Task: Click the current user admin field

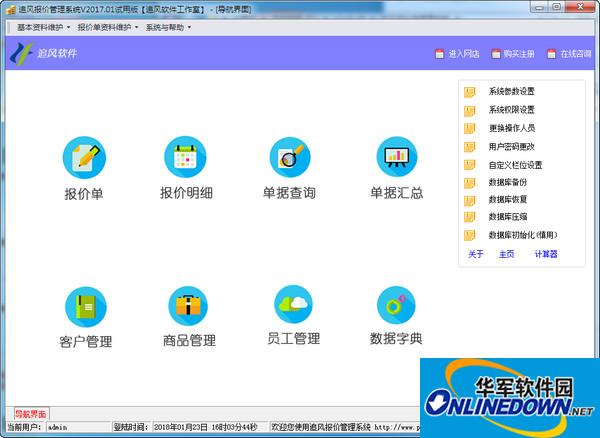Action: 78,427
